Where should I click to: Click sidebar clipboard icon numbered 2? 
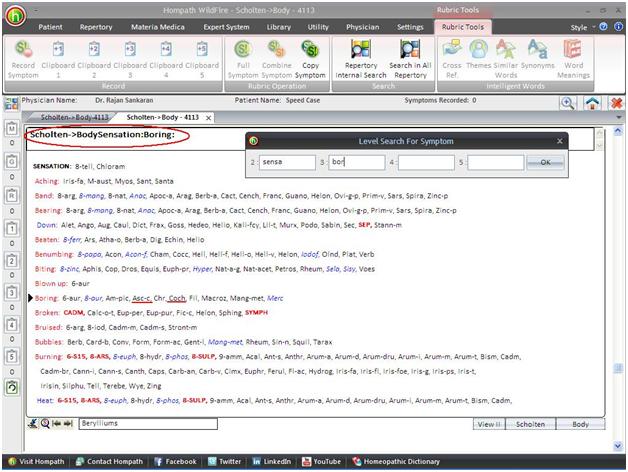(12, 261)
